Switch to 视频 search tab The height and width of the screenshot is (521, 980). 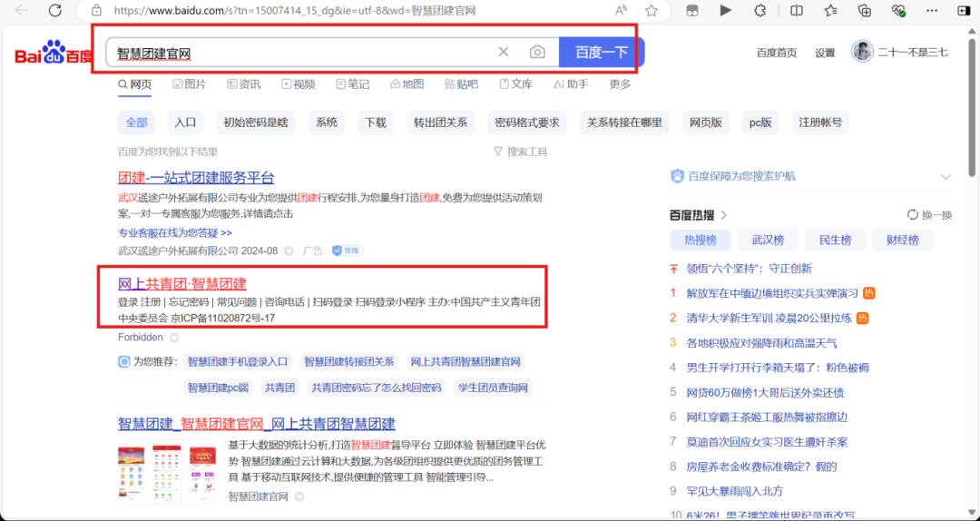299,84
